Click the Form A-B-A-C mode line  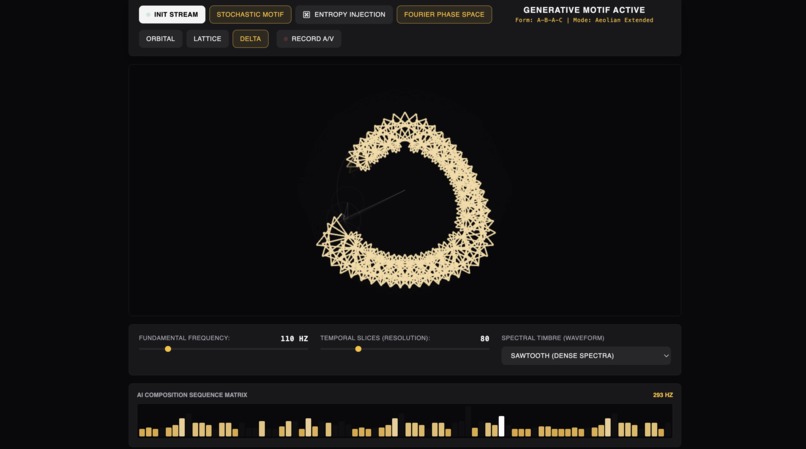click(x=584, y=20)
